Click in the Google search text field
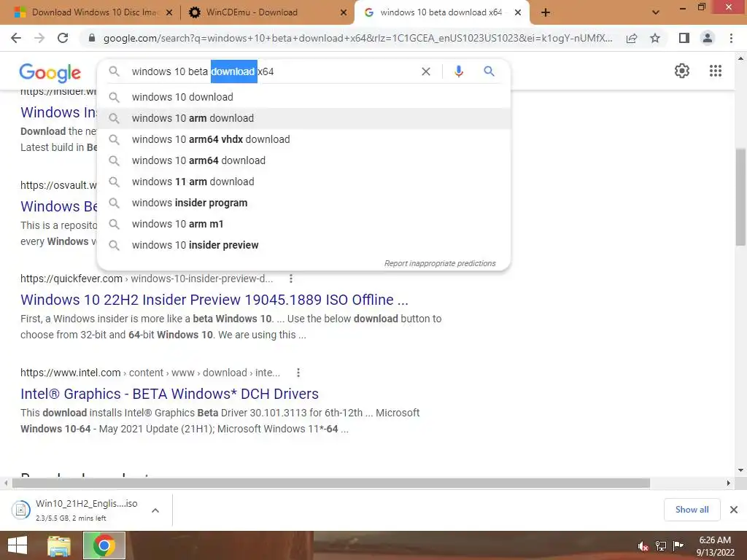 [x=271, y=71]
